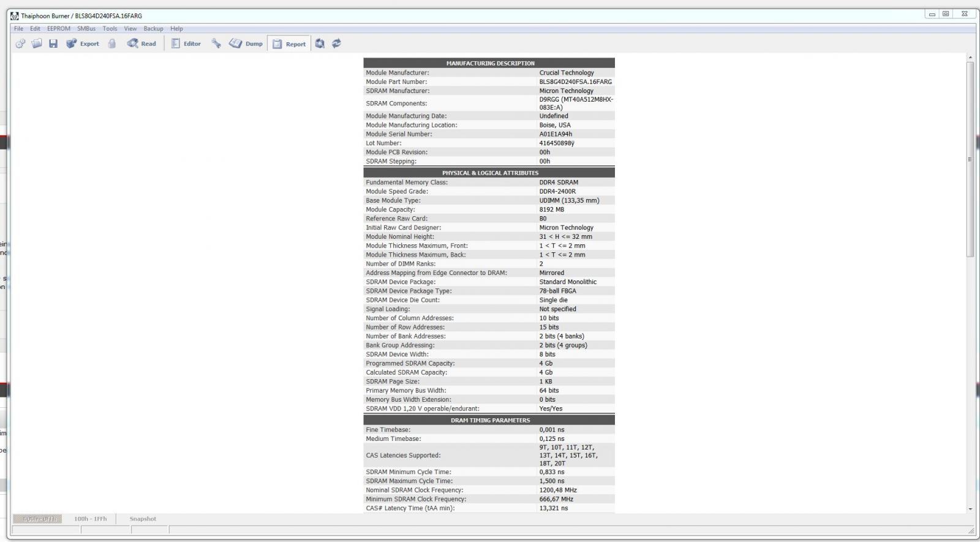Screen dimensions: 980x542
Task: Open the Edit menu
Action: [x=36, y=29]
